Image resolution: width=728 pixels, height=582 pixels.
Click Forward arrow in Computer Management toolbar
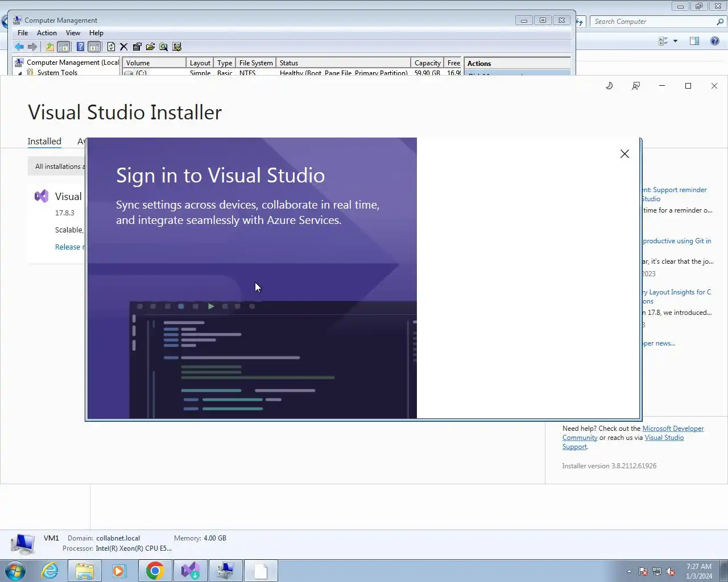(32, 47)
